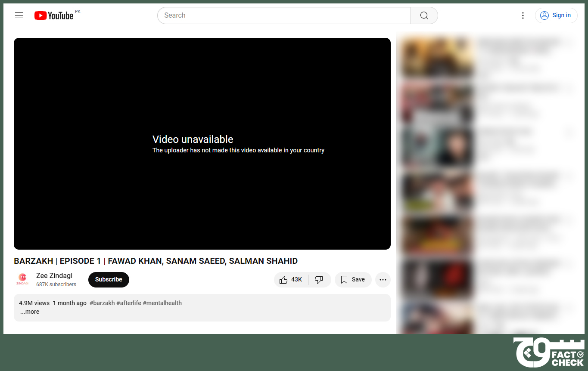
Task: Click the #afterlife hashtag
Action: (x=129, y=303)
